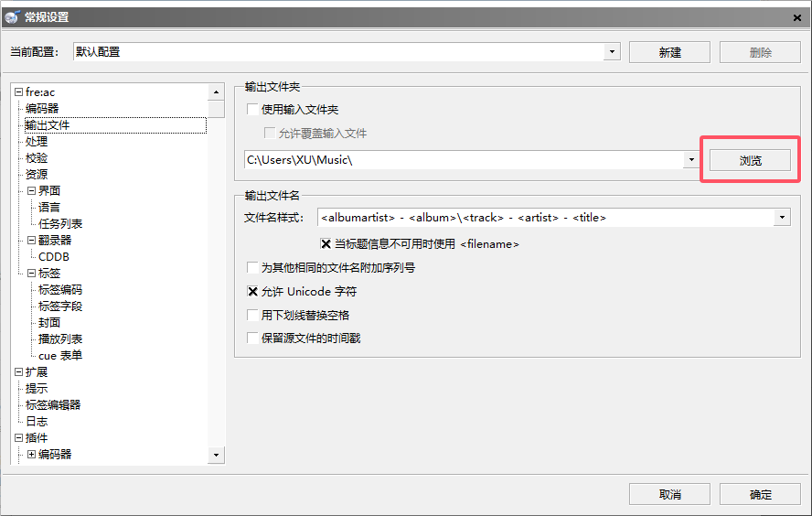The image size is (812, 516).
Task: Open the output folder path dropdown
Action: point(691,159)
